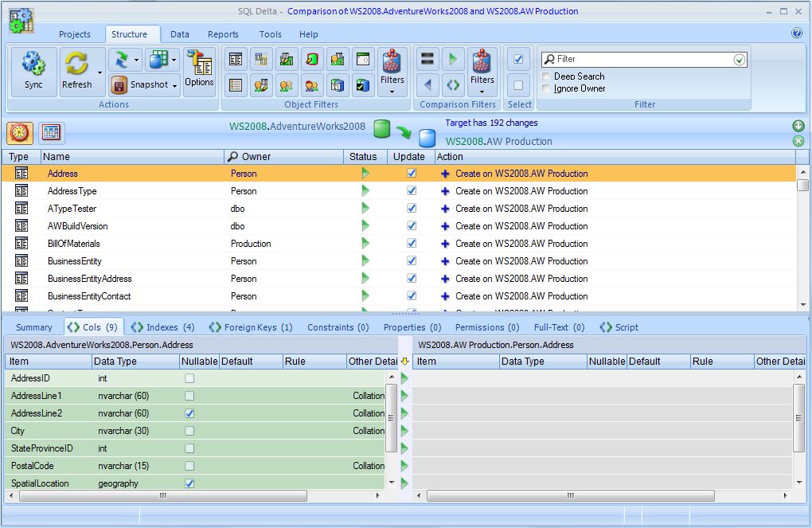This screenshot has width=812, height=528.
Task: Click the Status column header
Action: (x=365, y=156)
